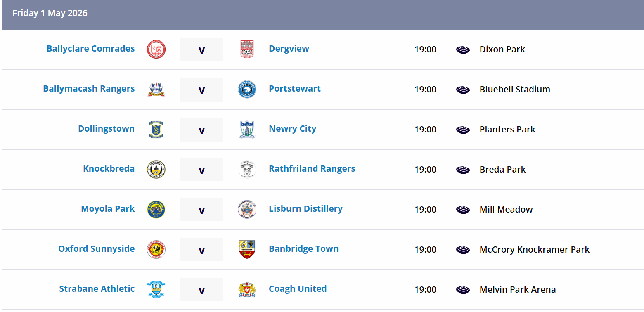Image resolution: width=644 pixels, height=312 pixels.
Task: Open the Ballymacash Rangers team link
Action: click(x=89, y=88)
